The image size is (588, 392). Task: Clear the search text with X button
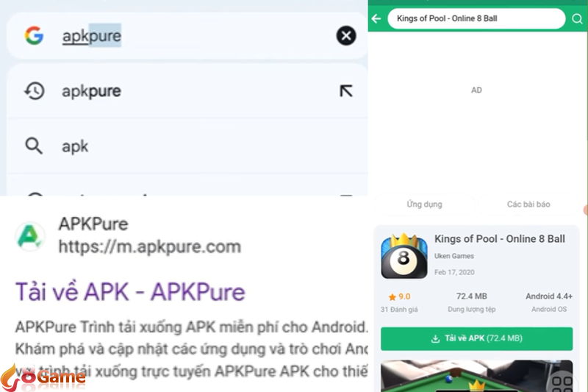click(x=345, y=36)
